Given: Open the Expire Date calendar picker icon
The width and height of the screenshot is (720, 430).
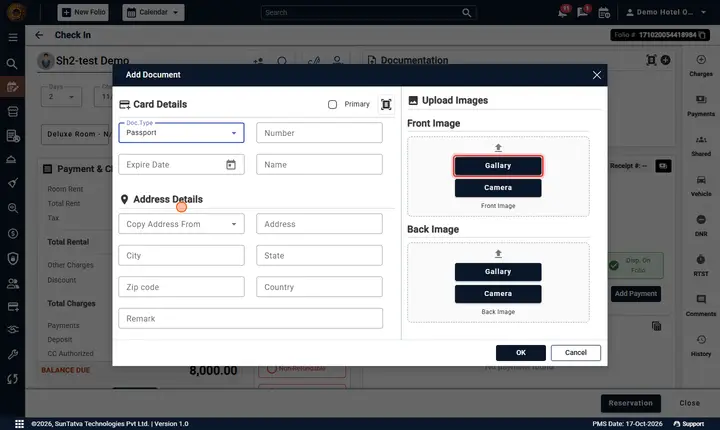Looking at the screenshot, I should click(x=231, y=164).
